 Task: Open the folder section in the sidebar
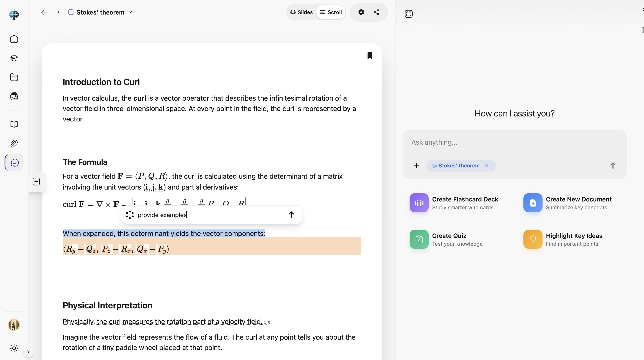pyautogui.click(x=14, y=77)
